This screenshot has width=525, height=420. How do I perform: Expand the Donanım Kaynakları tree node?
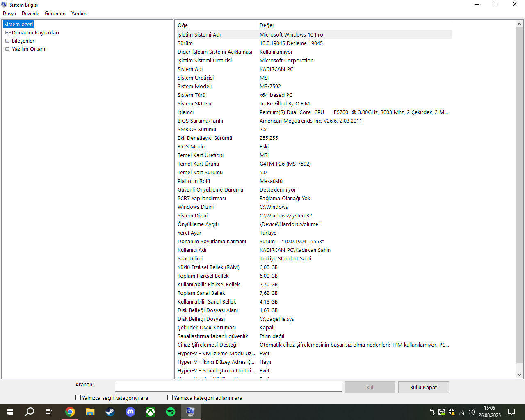click(7, 33)
